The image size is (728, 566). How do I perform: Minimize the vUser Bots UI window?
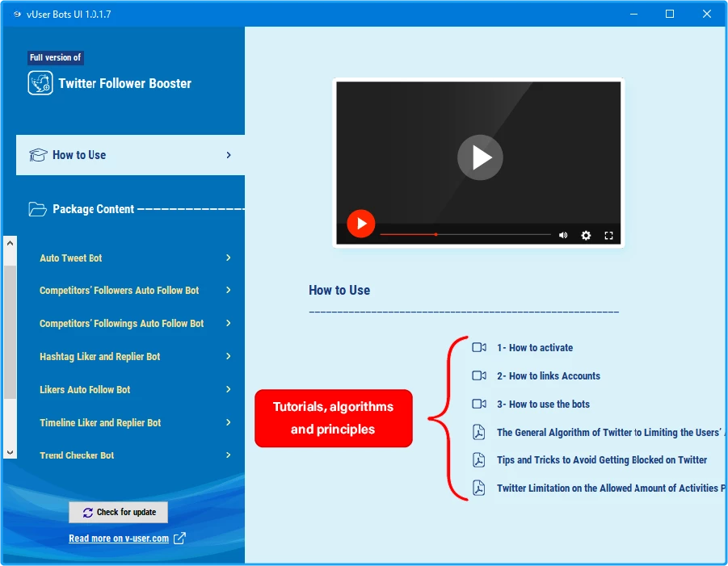[x=633, y=14]
